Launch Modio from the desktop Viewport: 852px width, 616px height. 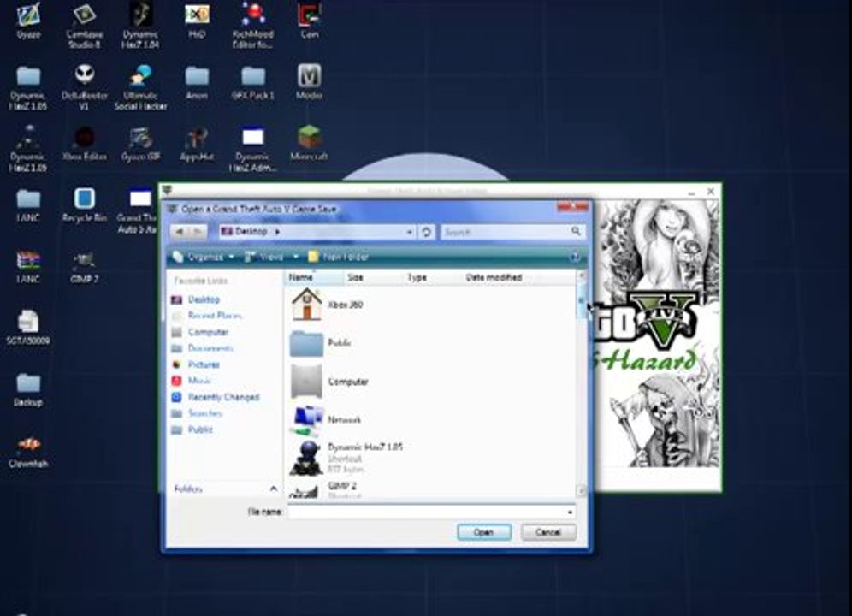(x=309, y=81)
